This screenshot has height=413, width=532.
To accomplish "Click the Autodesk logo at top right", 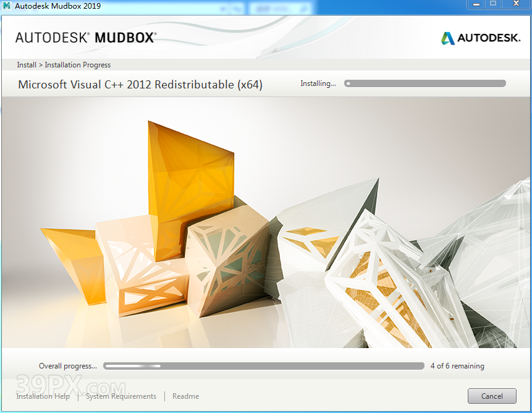I will pyautogui.click(x=480, y=38).
